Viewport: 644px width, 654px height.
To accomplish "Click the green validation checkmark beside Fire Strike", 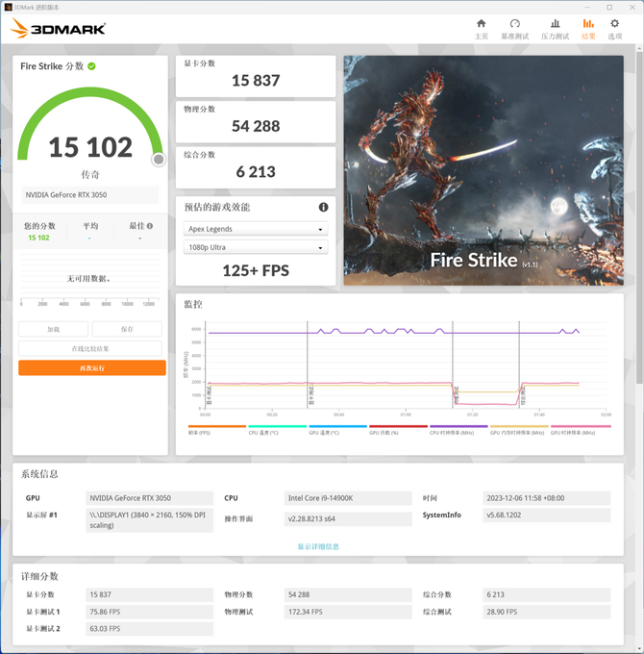I will coord(92,66).
